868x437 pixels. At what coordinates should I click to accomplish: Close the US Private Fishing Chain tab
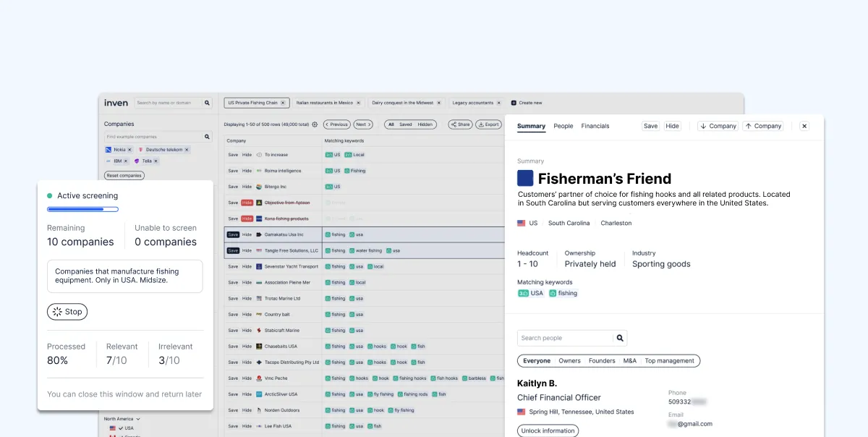point(284,103)
